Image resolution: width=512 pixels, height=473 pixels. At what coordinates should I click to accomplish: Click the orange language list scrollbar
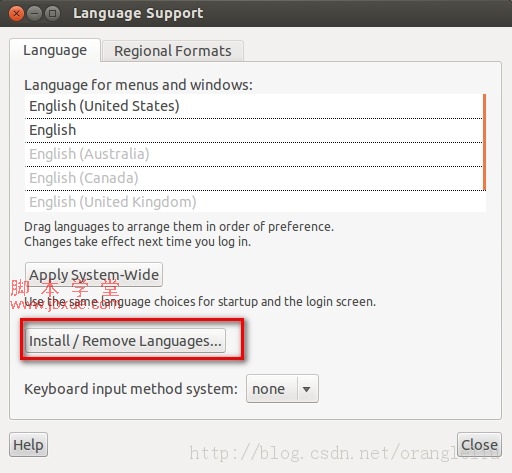tap(484, 142)
